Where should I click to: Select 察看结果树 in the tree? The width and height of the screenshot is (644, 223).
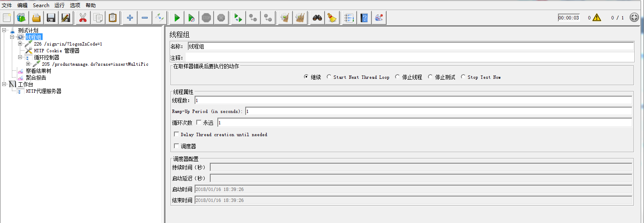pos(38,71)
